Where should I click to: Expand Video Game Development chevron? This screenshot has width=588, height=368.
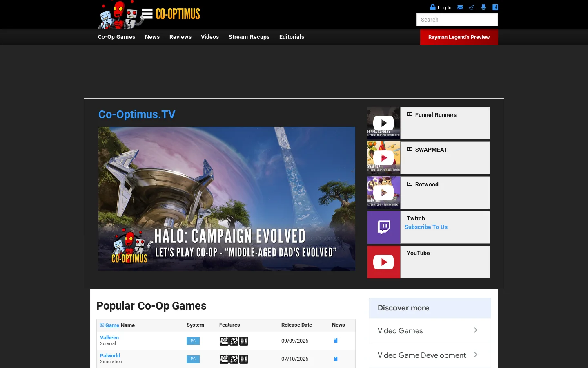[475, 355]
